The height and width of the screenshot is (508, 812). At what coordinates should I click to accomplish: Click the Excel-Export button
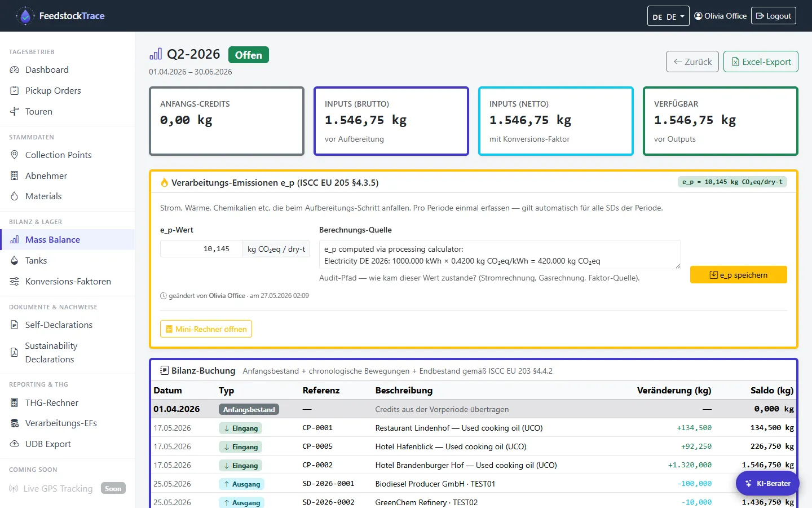point(761,62)
